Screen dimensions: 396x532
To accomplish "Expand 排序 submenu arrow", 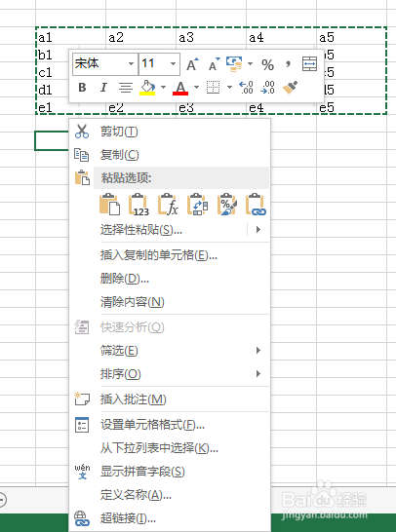I will click(258, 374).
